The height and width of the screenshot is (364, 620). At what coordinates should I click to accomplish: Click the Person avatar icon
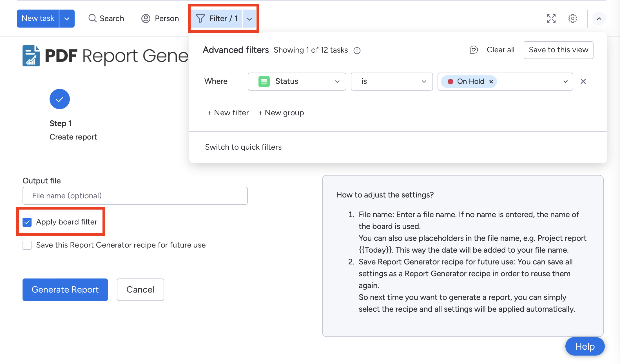click(x=146, y=19)
